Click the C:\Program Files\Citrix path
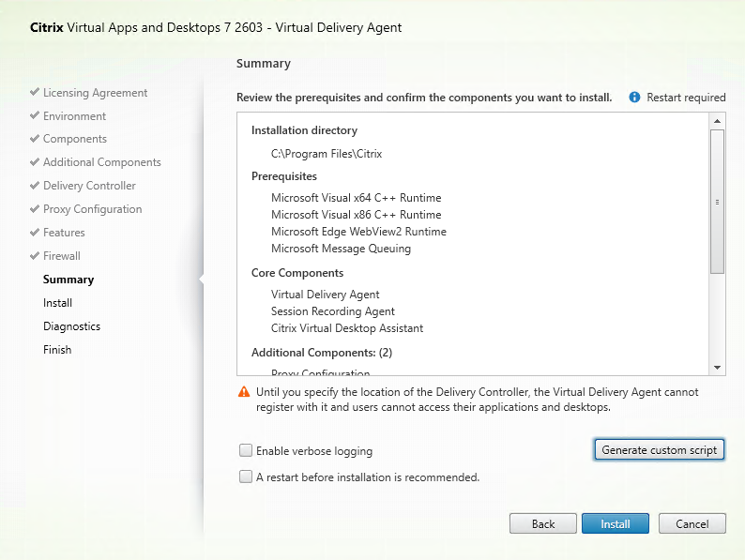Viewport: 745px width, 560px height. (327, 154)
